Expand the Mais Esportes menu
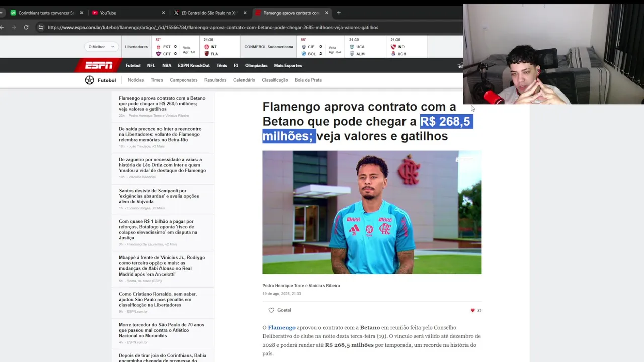The image size is (644, 362). click(288, 65)
